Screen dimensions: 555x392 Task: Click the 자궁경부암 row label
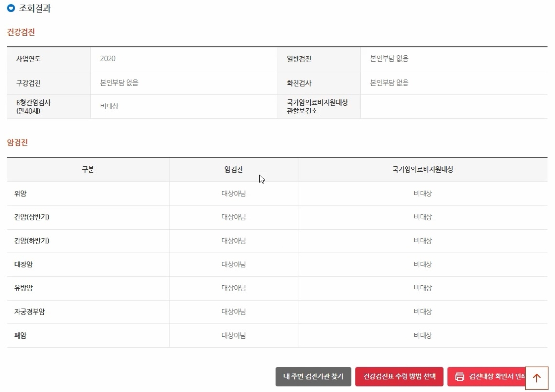tap(29, 312)
